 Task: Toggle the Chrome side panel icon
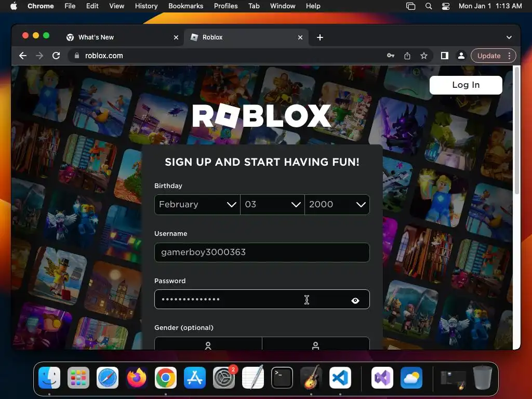tap(445, 56)
